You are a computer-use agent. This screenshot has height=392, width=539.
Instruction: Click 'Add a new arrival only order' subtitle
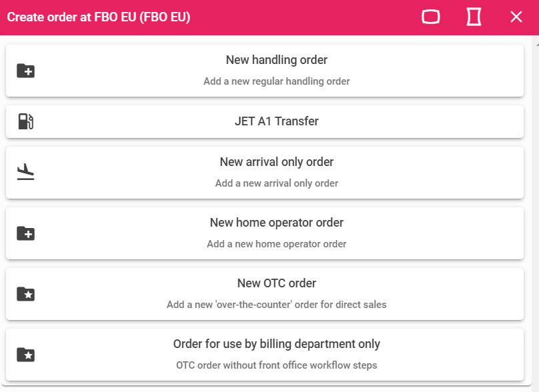click(x=277, y=183)
